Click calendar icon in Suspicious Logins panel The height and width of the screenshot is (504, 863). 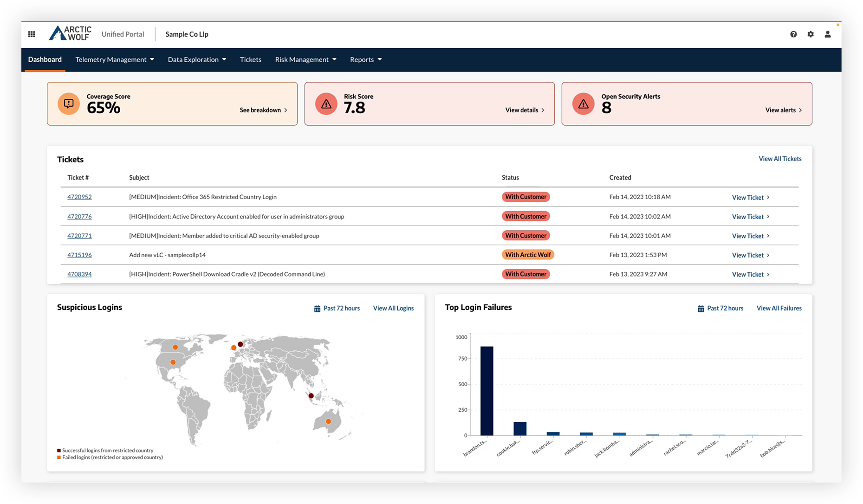click(317, 309)
